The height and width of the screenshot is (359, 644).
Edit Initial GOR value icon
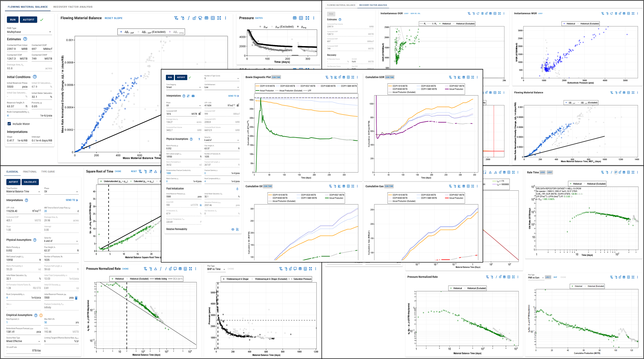tap(201, 205)
